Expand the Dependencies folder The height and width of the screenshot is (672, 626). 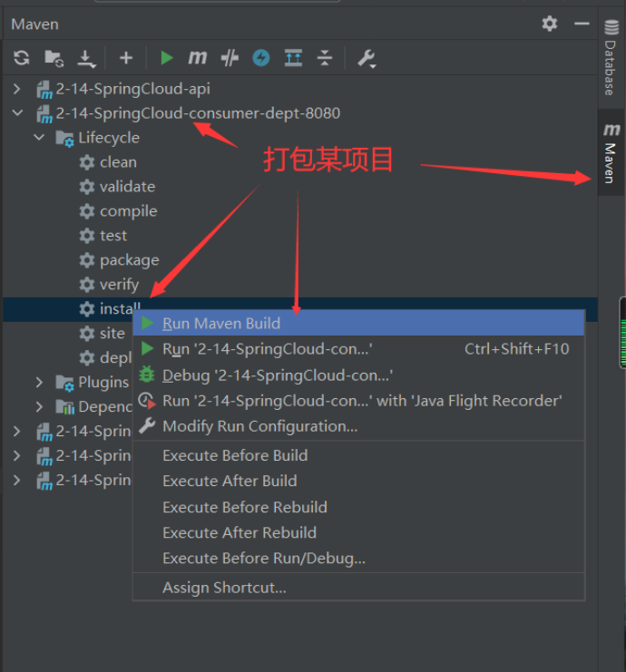coord(39,406)
